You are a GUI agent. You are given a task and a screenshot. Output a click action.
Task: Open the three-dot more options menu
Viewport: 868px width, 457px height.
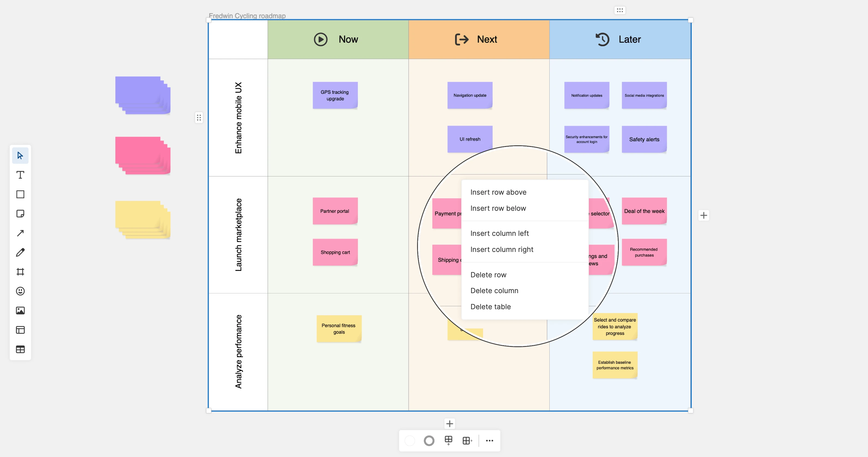(489, 440)
